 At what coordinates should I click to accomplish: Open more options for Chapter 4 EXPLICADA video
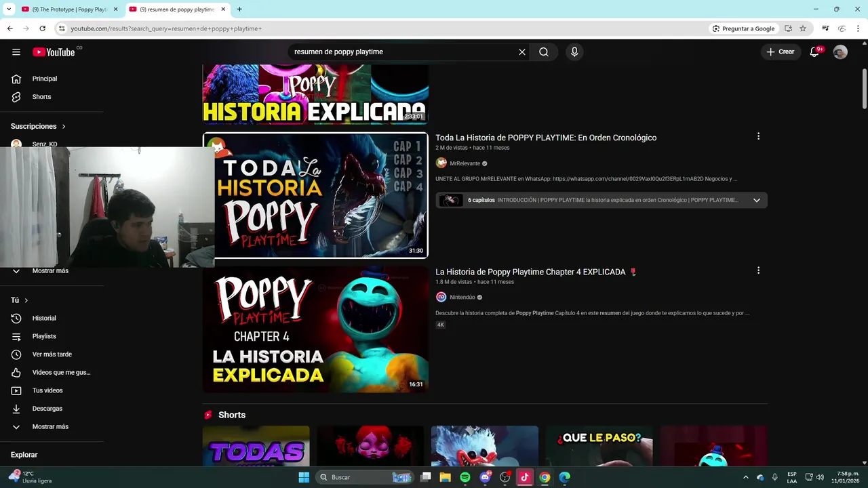(x=758, y=270)
